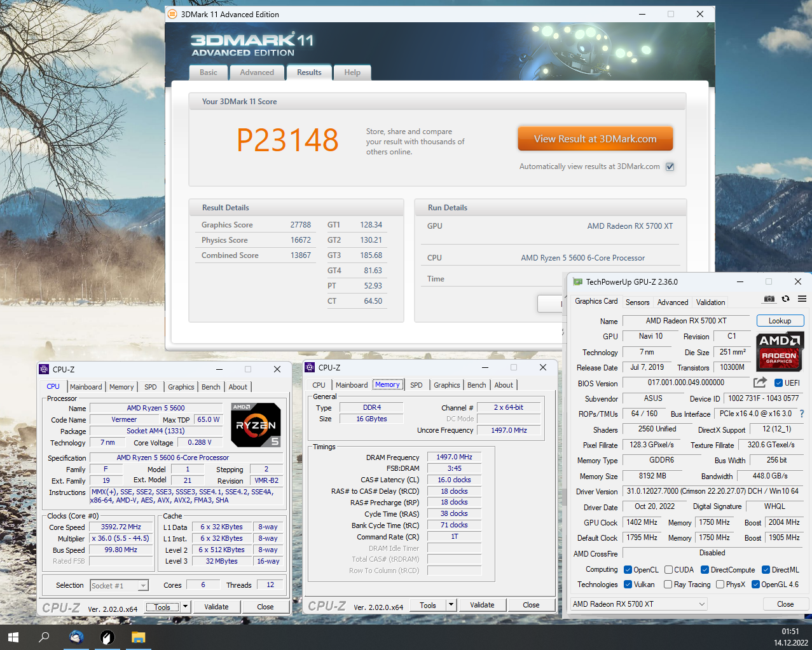Click the Lookup button in GPU-Z
The height and width of the screenshot is (650, 812).
point(780,321)
